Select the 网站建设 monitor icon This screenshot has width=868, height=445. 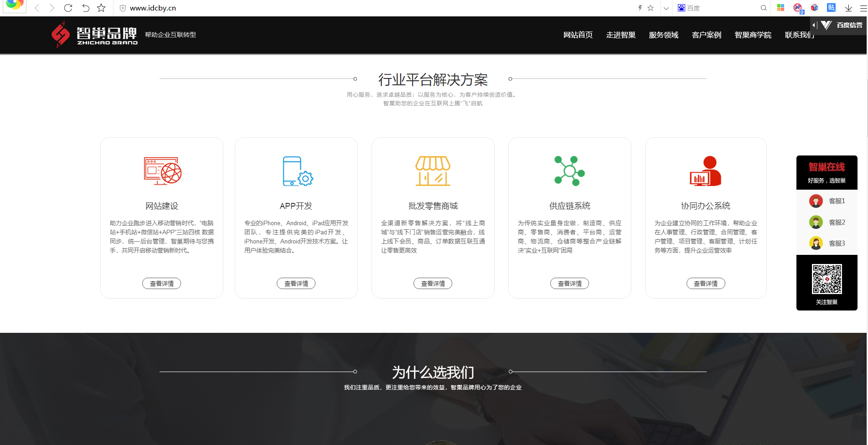click(161, 171)
